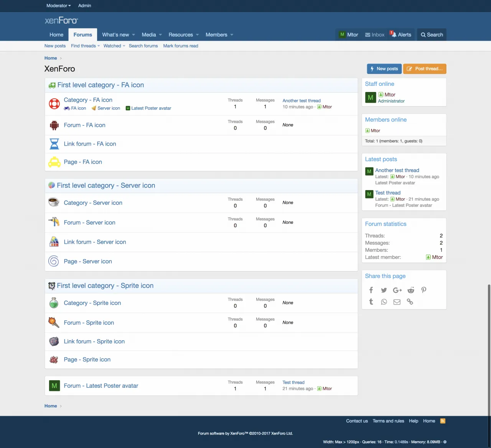Click the Search button in header
The width and height of the screenshot is (491, 448).
(x=432, y=35)
